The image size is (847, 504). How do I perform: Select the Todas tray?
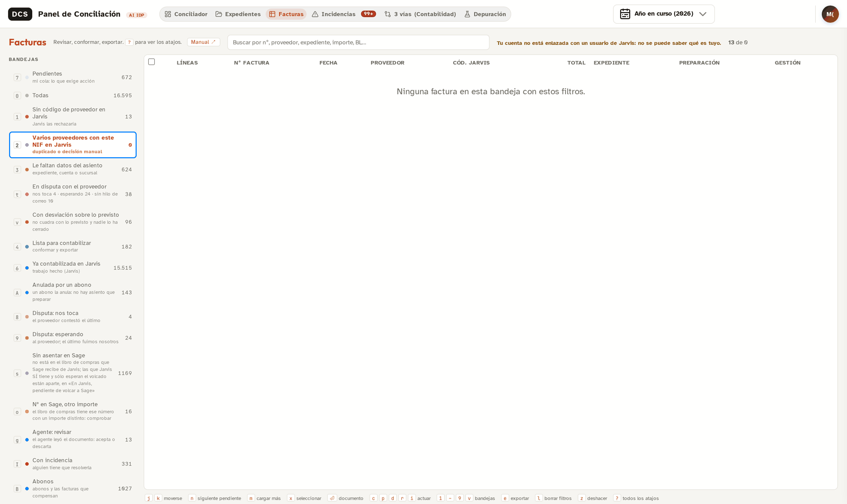[73, 95]
